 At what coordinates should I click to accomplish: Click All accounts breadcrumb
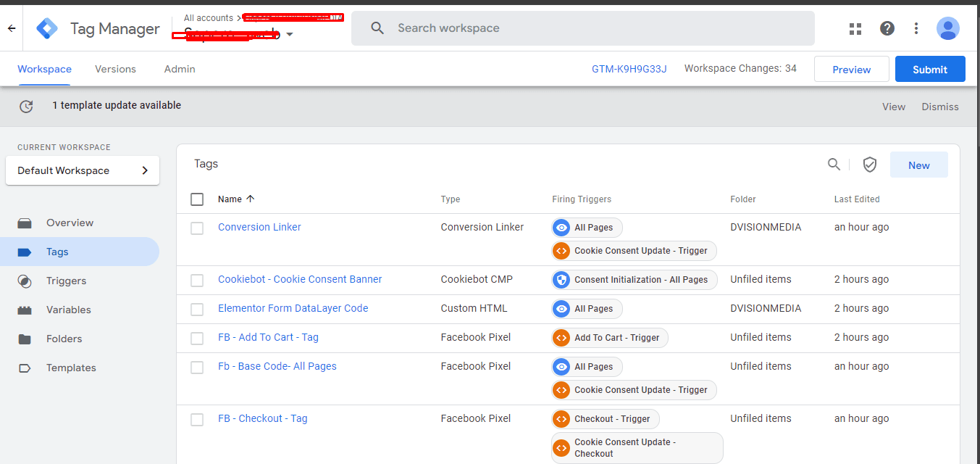209,17
